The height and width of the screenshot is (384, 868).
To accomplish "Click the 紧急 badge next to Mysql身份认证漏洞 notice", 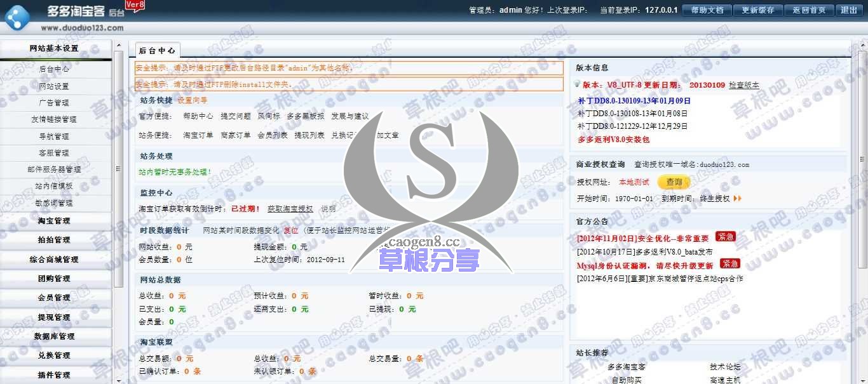I will [729, 265].
